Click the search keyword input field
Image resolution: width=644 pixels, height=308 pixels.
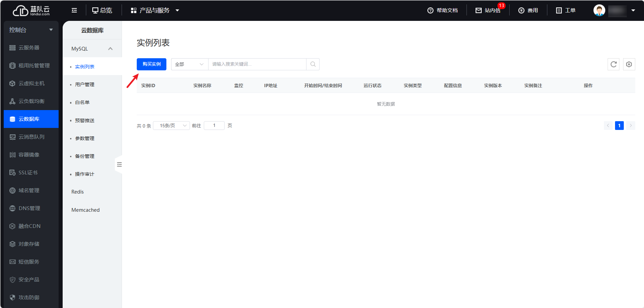point(258,64)
